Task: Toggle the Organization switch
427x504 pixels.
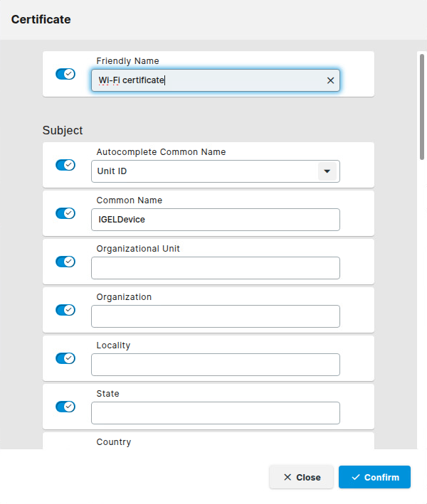Action: coord(65,310)
